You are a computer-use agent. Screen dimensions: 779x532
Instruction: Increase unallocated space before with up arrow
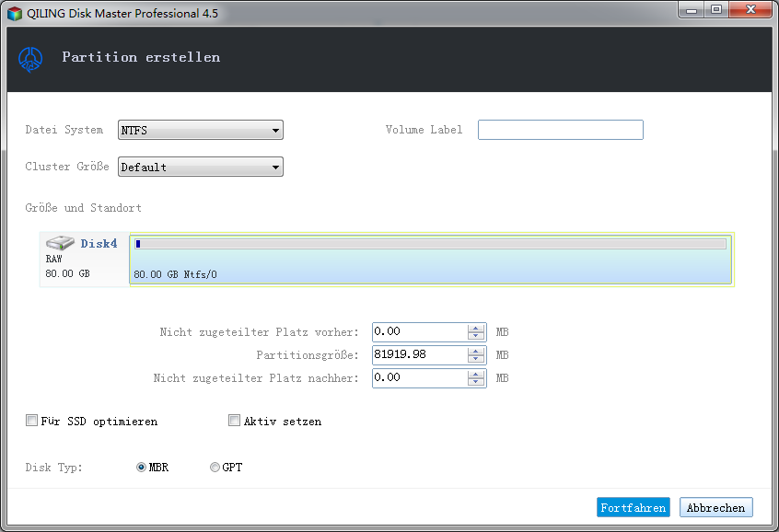(476, 329)
